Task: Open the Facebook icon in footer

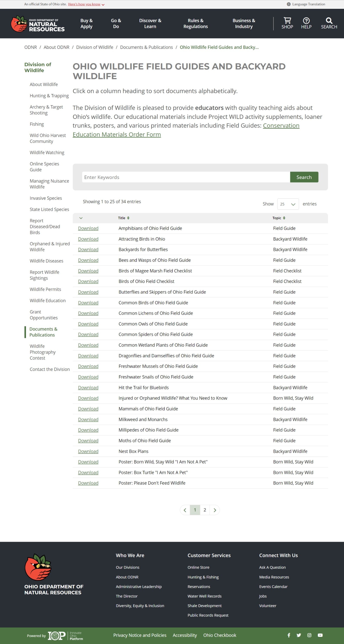Action: 289,635
